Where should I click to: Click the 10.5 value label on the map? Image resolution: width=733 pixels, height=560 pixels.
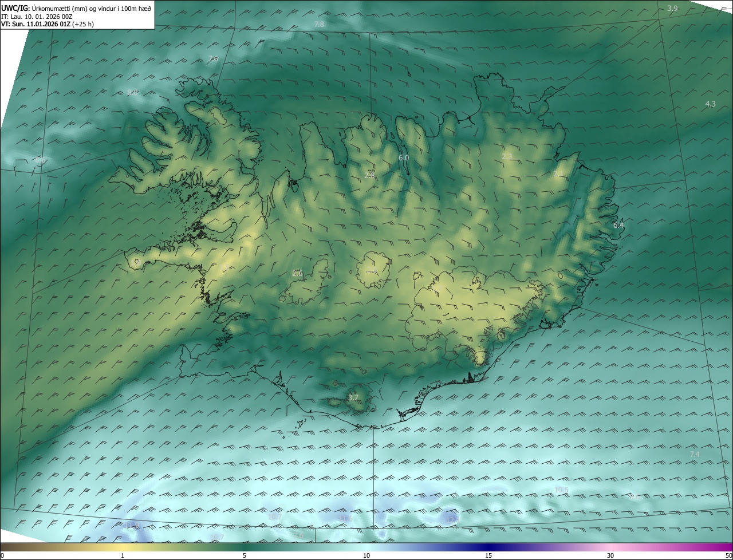pyautogui.click(x=562, y=490)
